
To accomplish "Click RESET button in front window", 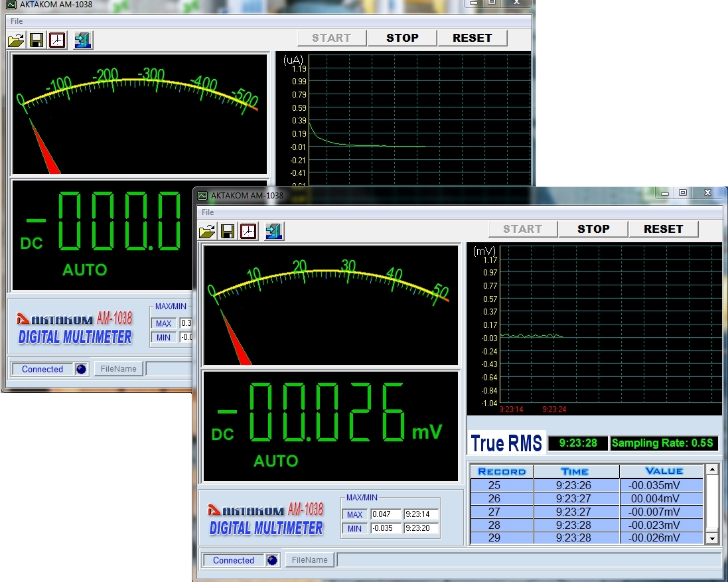I will click(x=663, y=229).
